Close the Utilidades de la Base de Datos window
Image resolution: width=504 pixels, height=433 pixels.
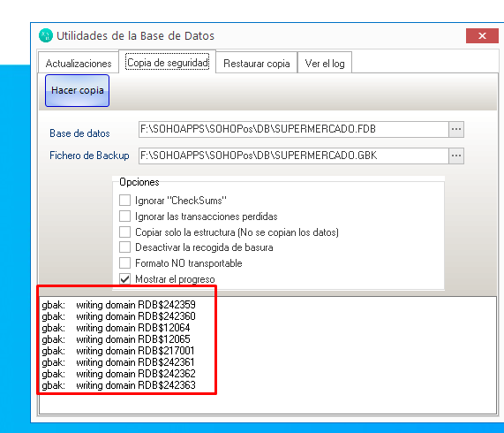[482, 35]
